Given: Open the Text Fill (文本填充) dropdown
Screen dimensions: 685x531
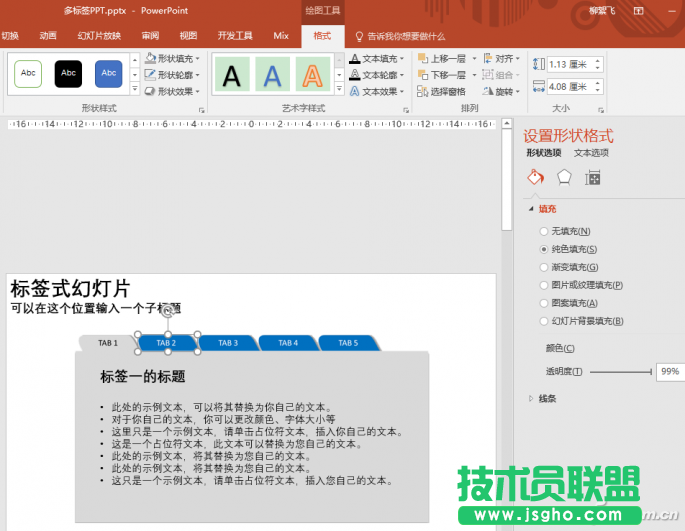Looking at the screenshot, I should [377, 59].
